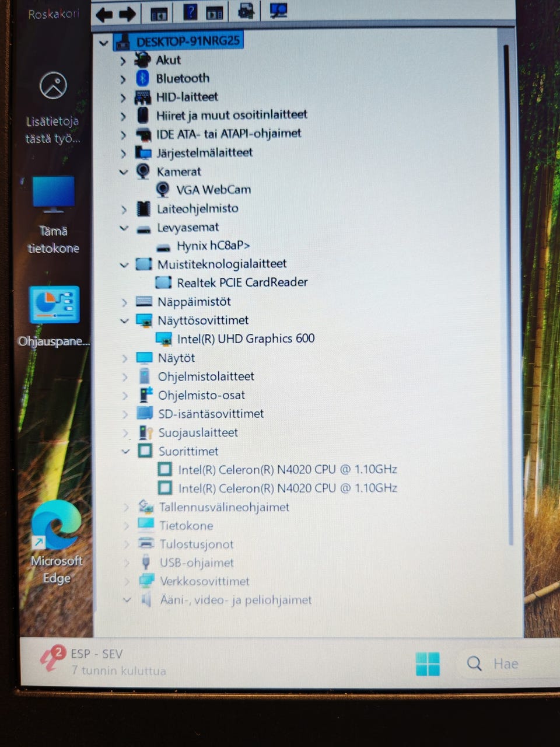Image resolution: width=560 pixels, height=747 pixels.
Task: Expand the IDE ATA- tai ATAPI-ohjaimet category
Action: (x=123, y=135)
